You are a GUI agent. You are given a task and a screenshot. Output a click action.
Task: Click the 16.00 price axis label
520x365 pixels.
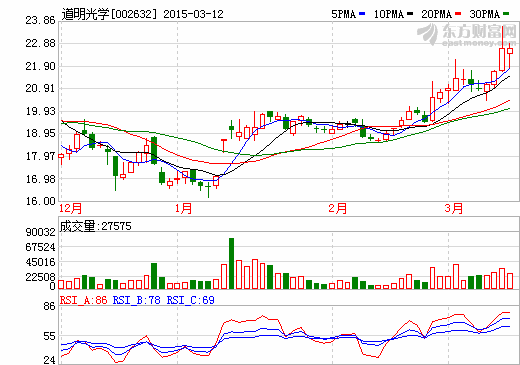(40, 201)
